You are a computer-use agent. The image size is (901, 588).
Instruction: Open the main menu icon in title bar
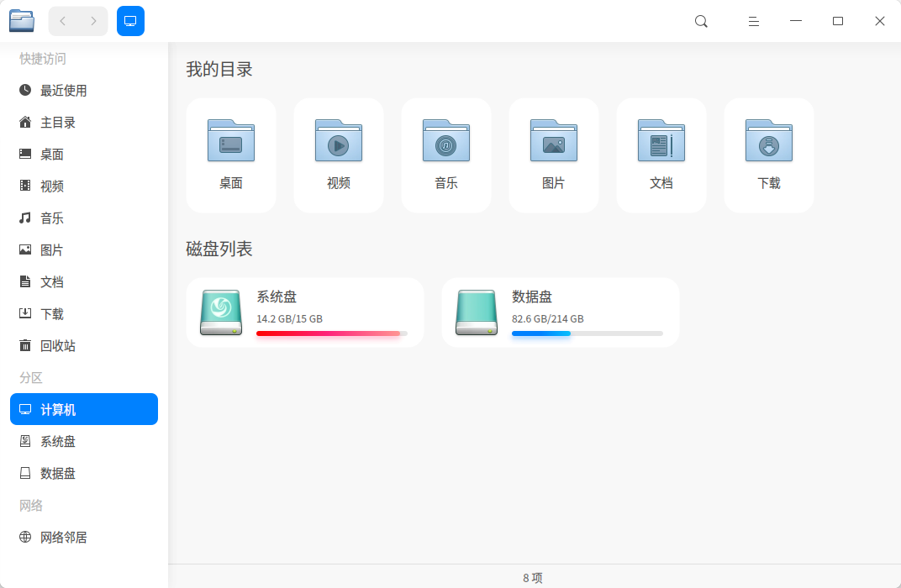(753, 21)
